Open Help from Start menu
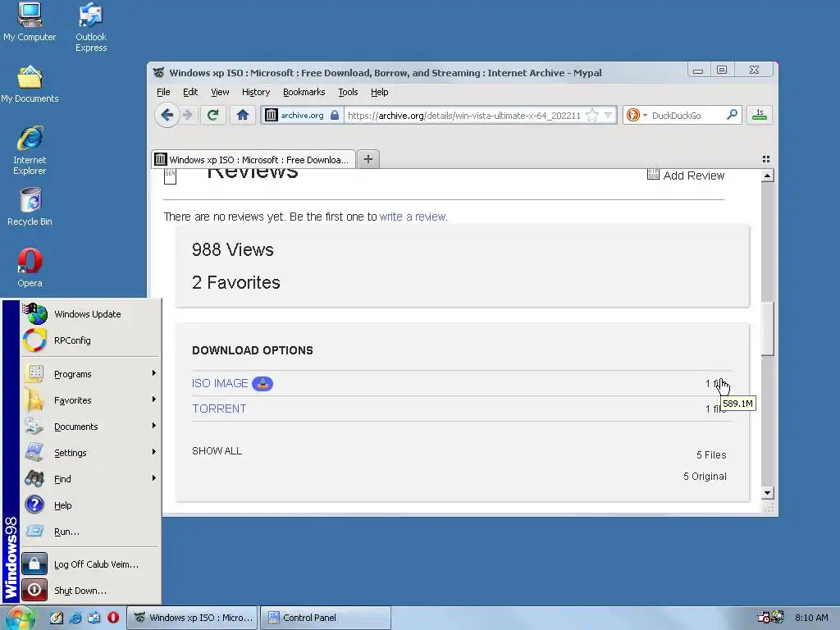840x630 pixels. point(90,505)
